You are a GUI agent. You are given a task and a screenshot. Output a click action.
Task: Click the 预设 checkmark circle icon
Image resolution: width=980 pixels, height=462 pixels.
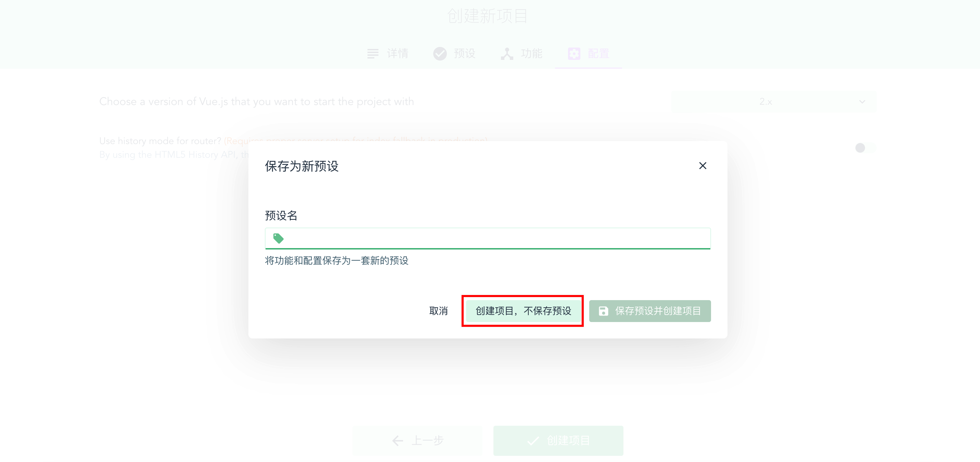[440, 54]
